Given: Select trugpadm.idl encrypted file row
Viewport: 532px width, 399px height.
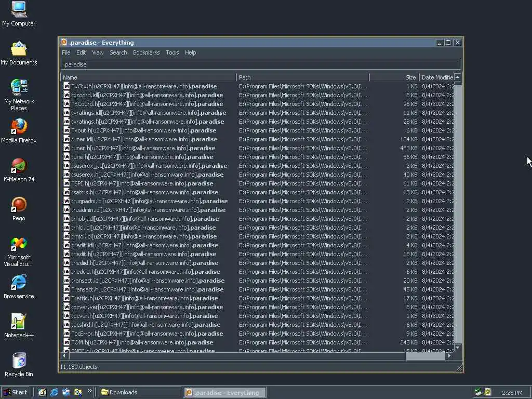Looking at the screenshot, I should tap(258, 201).
